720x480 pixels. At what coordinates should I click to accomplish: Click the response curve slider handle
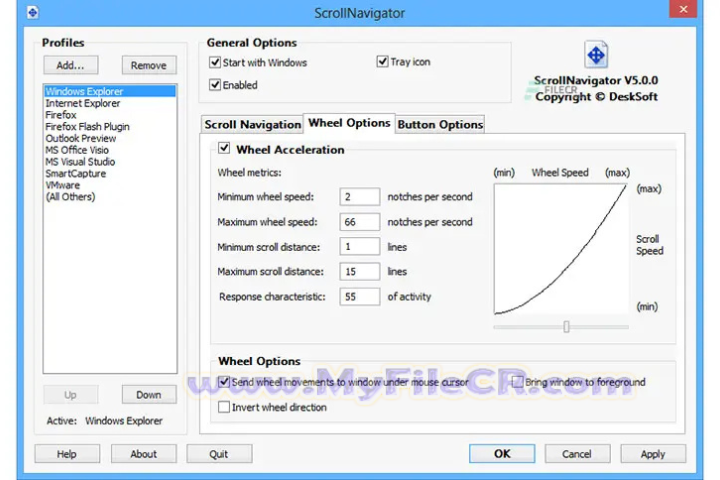tap(567, 327)
